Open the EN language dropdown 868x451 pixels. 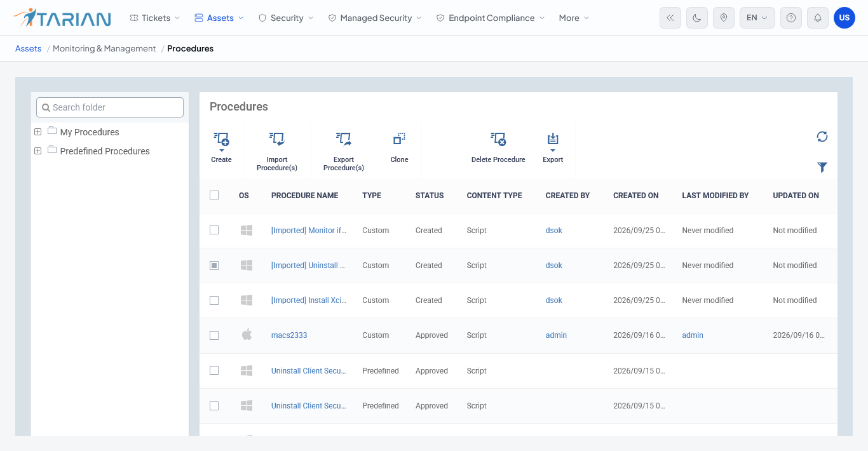pos(757,18)
